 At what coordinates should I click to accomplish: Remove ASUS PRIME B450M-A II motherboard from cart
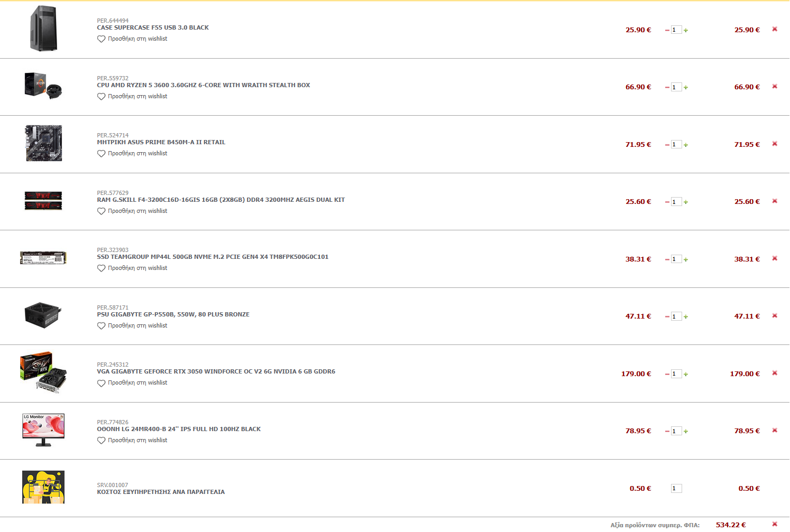click(775, 144)
